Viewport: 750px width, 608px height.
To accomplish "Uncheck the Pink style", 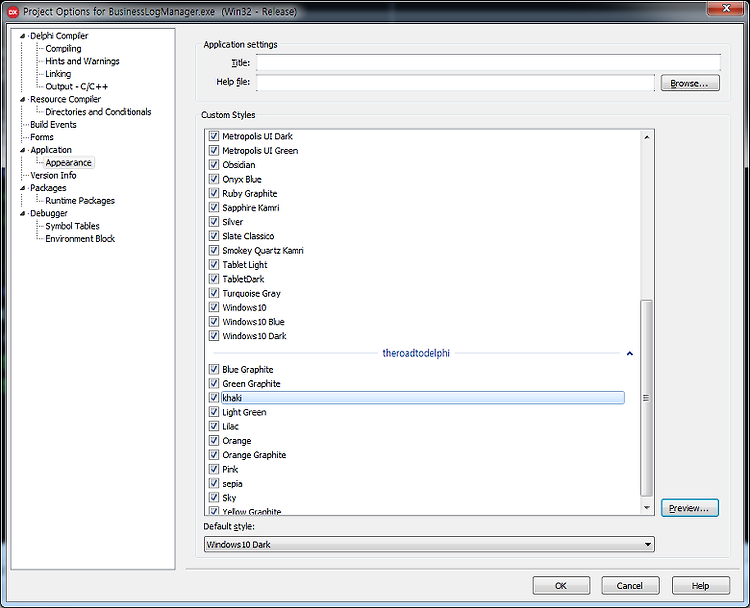I will pyautogui.click(x=214, y=469).
